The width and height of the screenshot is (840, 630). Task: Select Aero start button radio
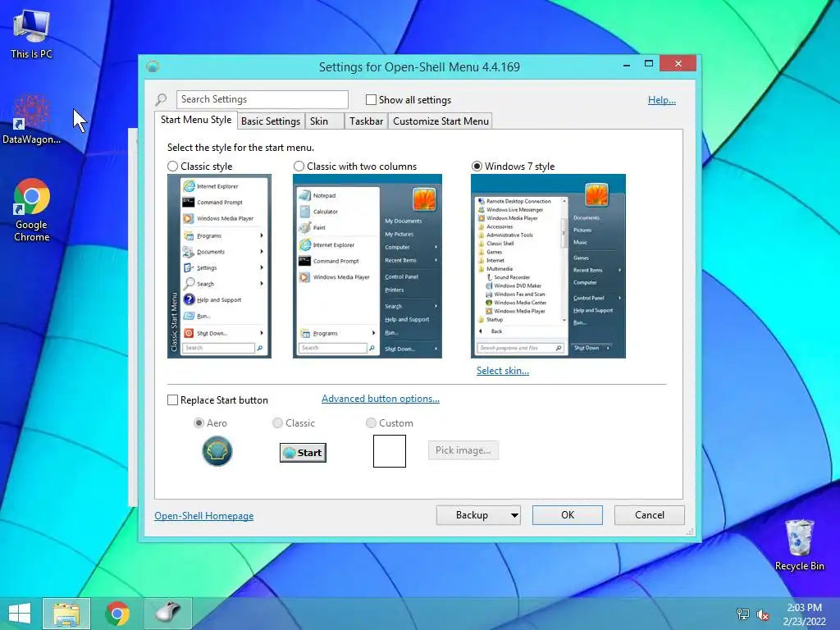coord(199,423)
